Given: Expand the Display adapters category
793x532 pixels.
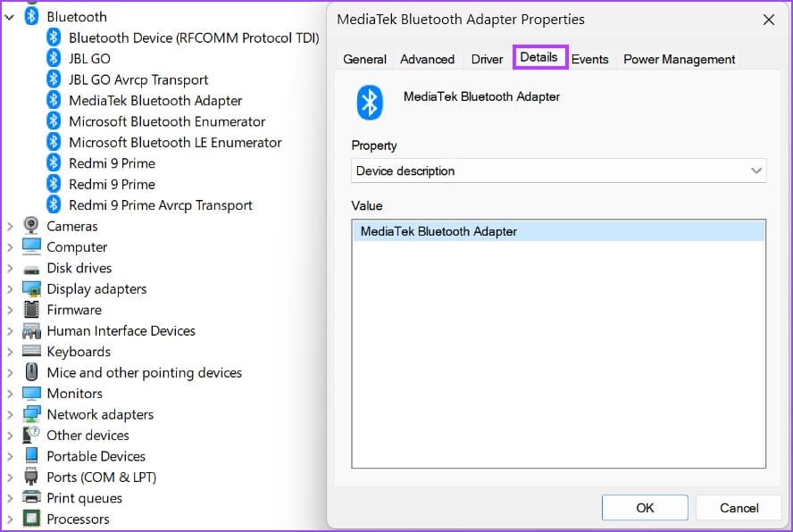Looking at the screenshot, I should point(10,288).
